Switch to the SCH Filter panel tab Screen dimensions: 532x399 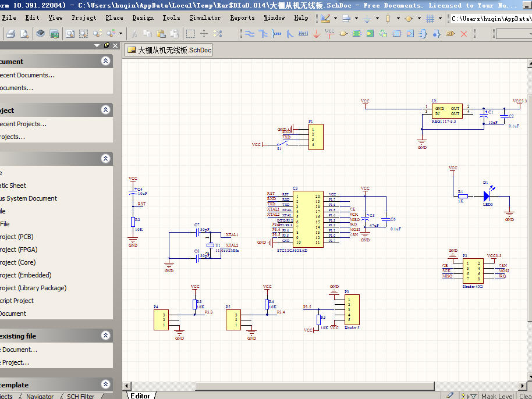[x=80, y=396]
